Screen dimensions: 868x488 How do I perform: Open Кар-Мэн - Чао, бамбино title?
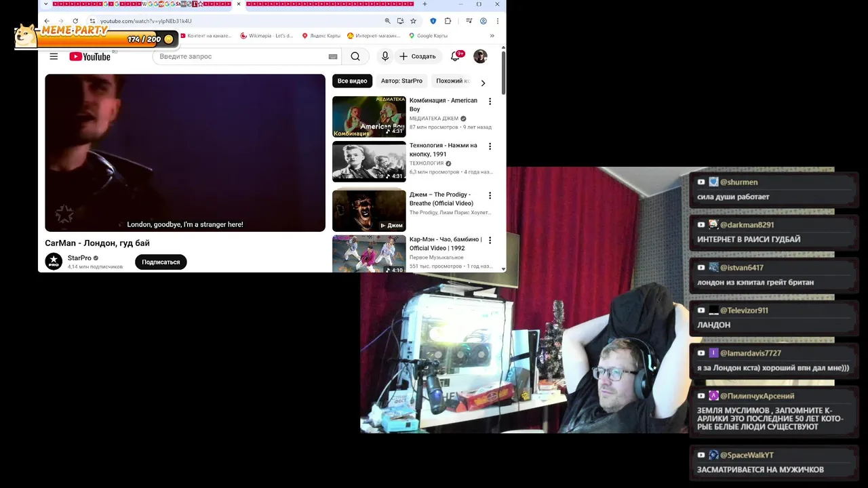446,244
